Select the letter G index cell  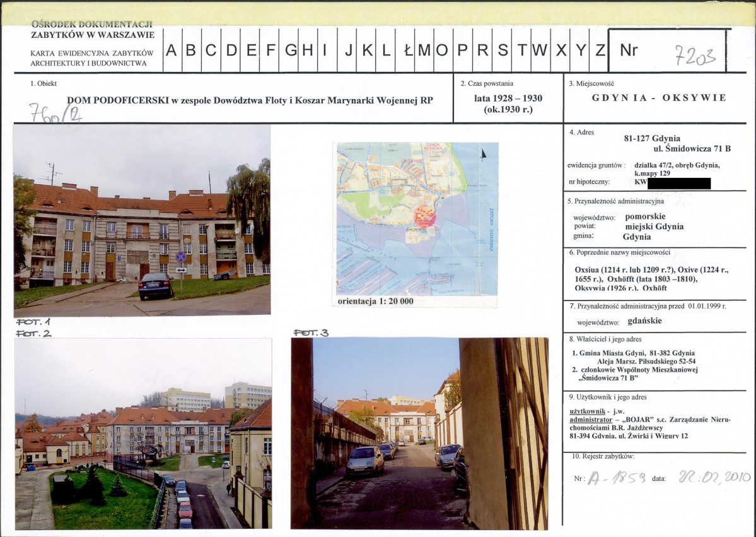[289, 50]
